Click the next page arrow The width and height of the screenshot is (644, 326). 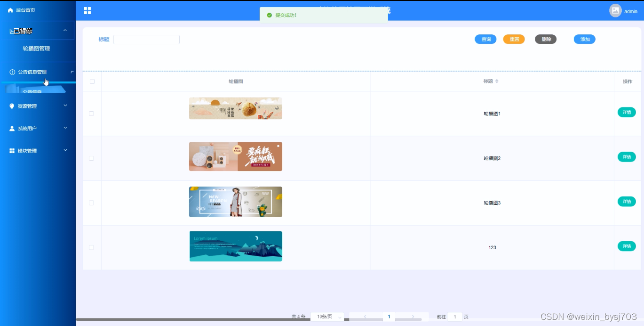[413, 317]
